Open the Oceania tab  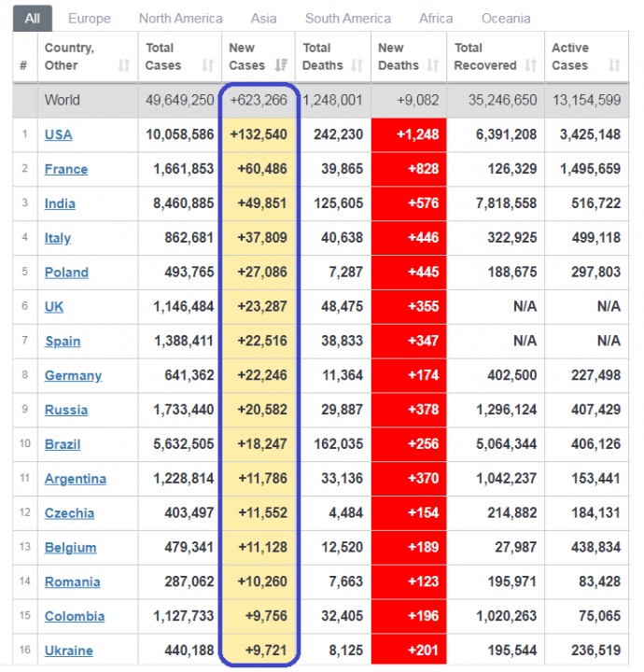506,18
